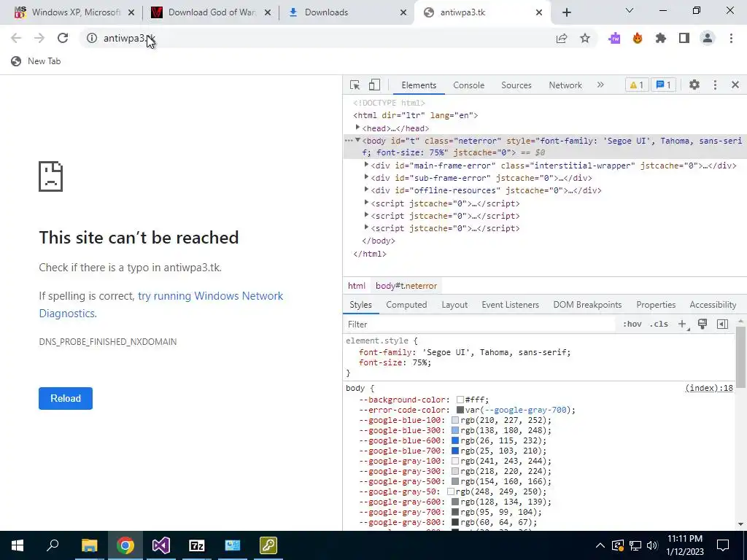Select body#t.neterror breadcrumb
This screenshot has height=560, width=747.
click(x=406, y=286)
